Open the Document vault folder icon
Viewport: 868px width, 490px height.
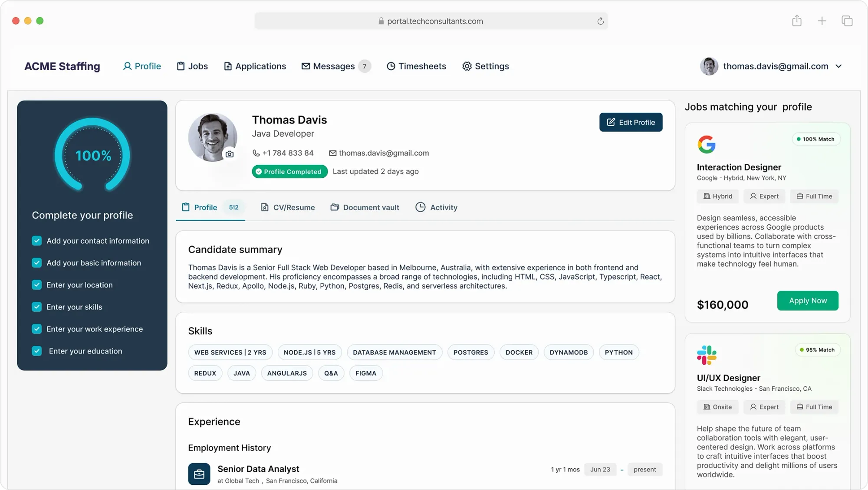[x=334, y=207]
